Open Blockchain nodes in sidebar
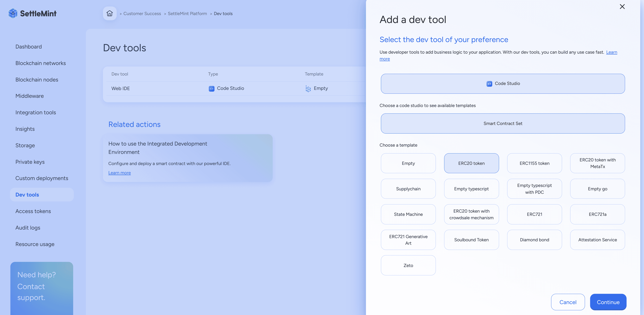Image resolution: width=644 pixels, height=315 pixels. tap(37, 80)
